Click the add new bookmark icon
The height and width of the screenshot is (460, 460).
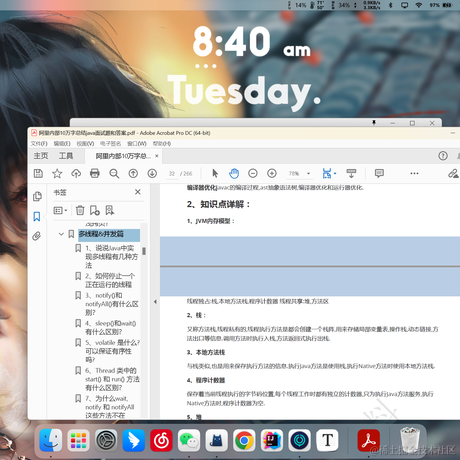(95, 210)
